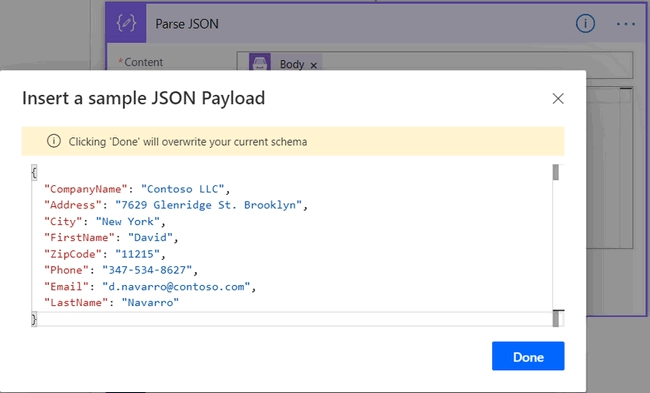Image resolution: width=650 pixels, height=393 pixels.
Task: Click the "Phone" key in the JSON
Action: 66,270
